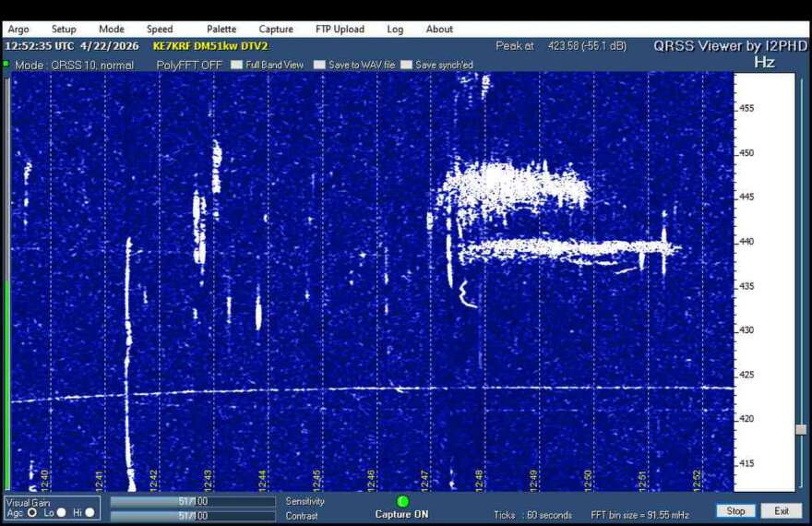Toggle the Save synch'ed checkbox

pyautogui.click(x=406, y=66)
